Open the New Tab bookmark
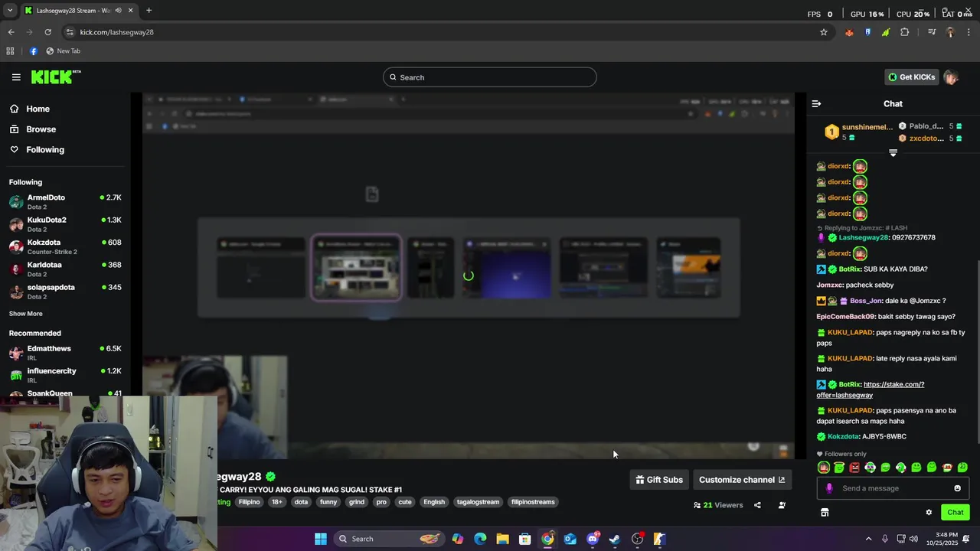 (63, 51)
